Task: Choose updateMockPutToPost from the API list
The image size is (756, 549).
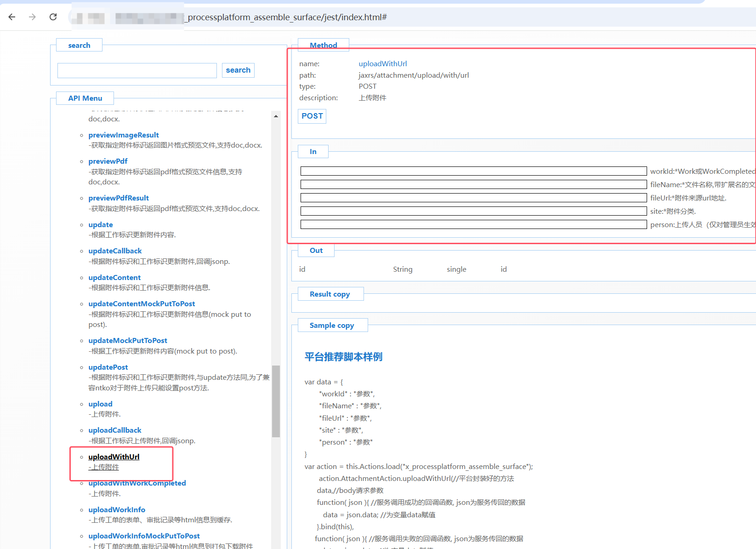Action: tap(128, 341)
